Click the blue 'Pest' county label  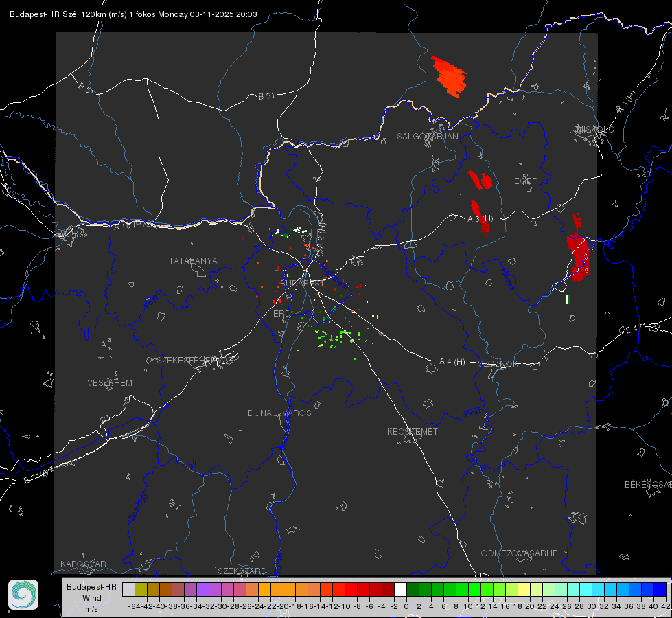click(473, 413)
